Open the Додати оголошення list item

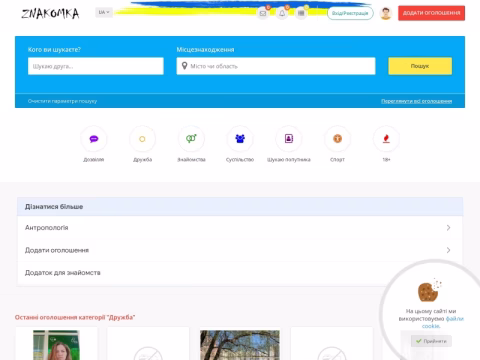(x=240, y=250)
